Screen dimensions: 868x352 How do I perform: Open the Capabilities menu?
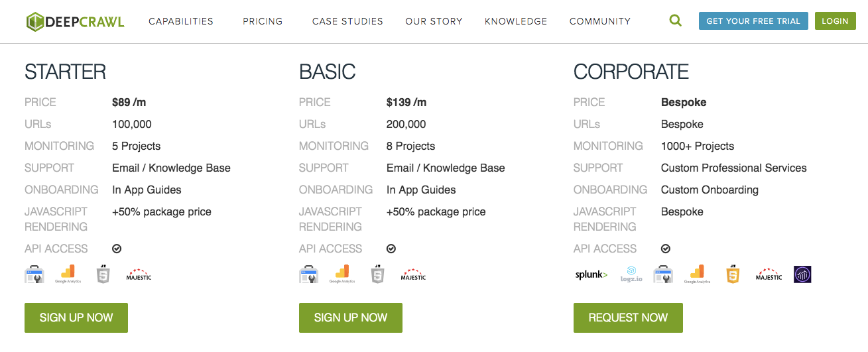(181, 21)
